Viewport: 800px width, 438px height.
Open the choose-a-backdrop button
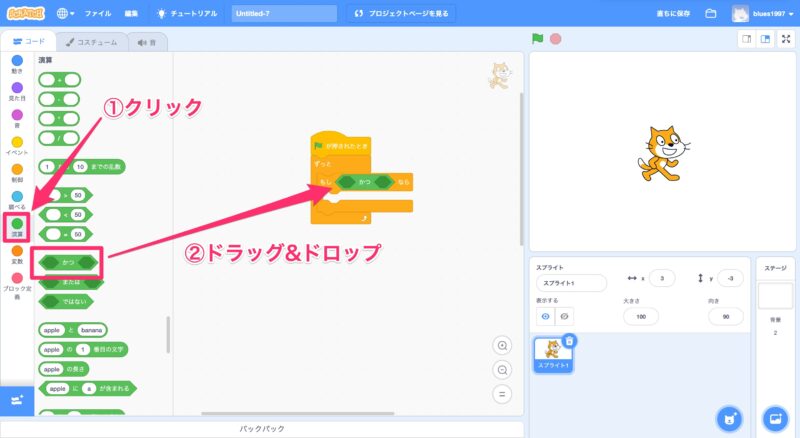tap(774, 418)
